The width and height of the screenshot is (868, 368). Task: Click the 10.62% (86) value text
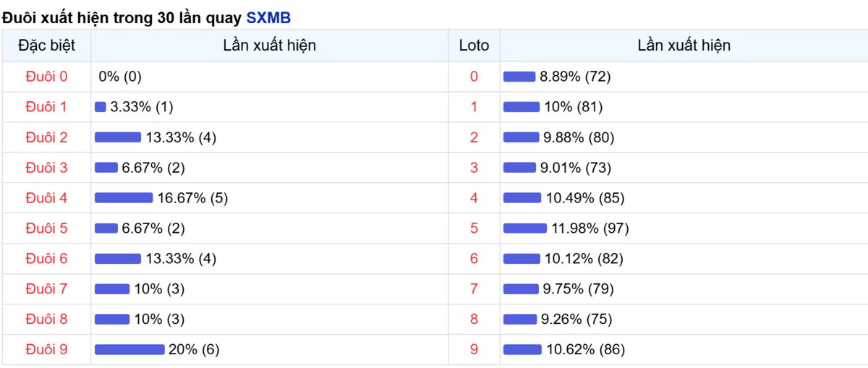586,349
